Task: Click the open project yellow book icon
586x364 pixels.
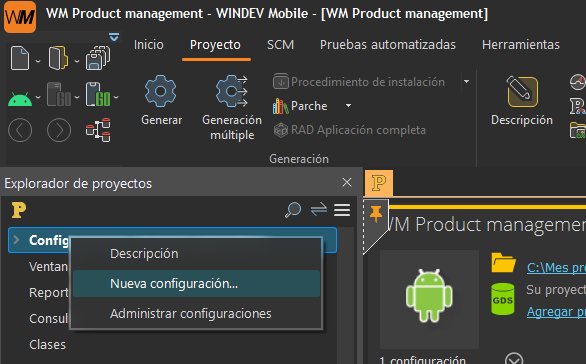Action: pyautogui.click(x=58, y=58)
